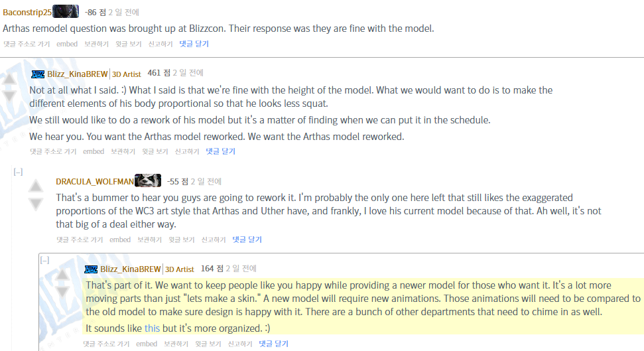
Task: Click 댓글 주소로 가기 under Baconstrip25's comment
Action: click(x=26, y=44)
